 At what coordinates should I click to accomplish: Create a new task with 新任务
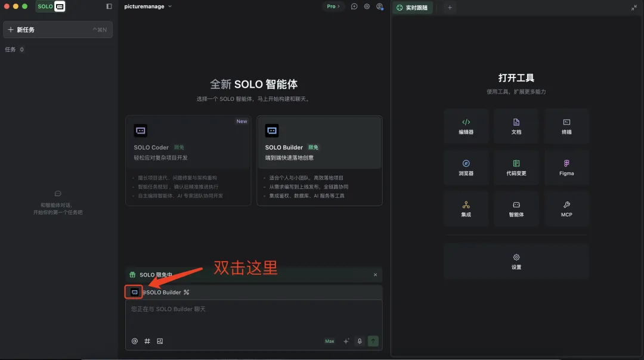57,30
